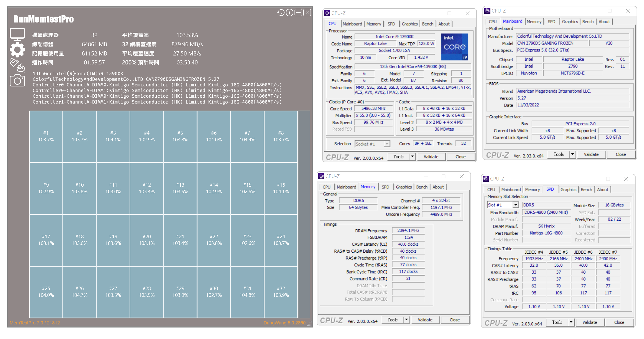Click the Command Rate 2T value
The image size is (644, 339).
tap(408, 279)
